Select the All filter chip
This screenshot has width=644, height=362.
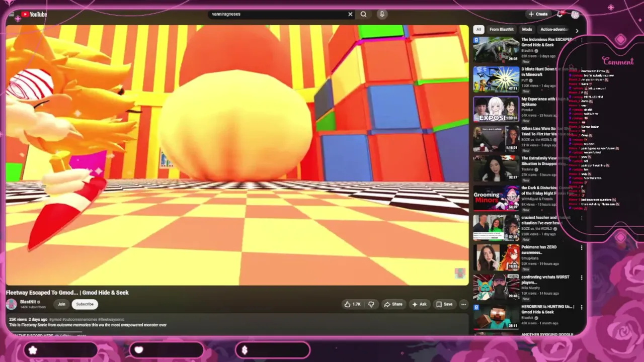coord(478,29)
